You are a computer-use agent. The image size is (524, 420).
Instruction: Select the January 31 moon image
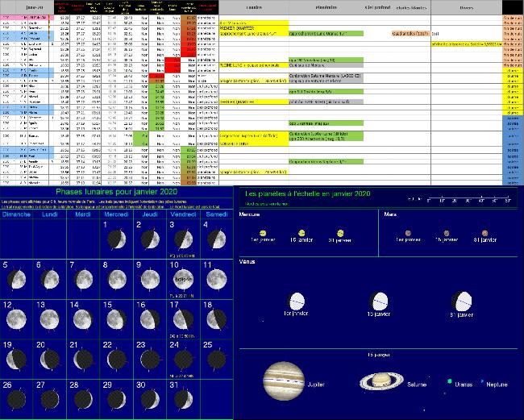pos(184,400)
